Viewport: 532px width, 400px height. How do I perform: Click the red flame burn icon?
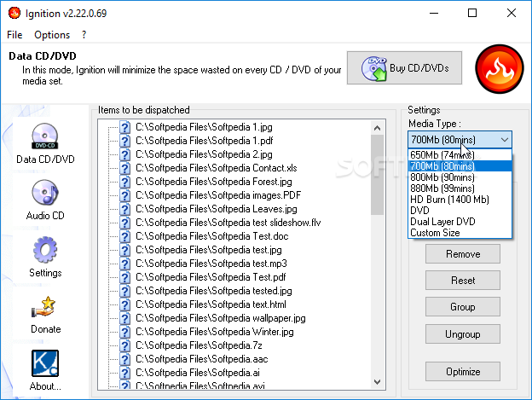pyautogui.click(x=500, y=69)
